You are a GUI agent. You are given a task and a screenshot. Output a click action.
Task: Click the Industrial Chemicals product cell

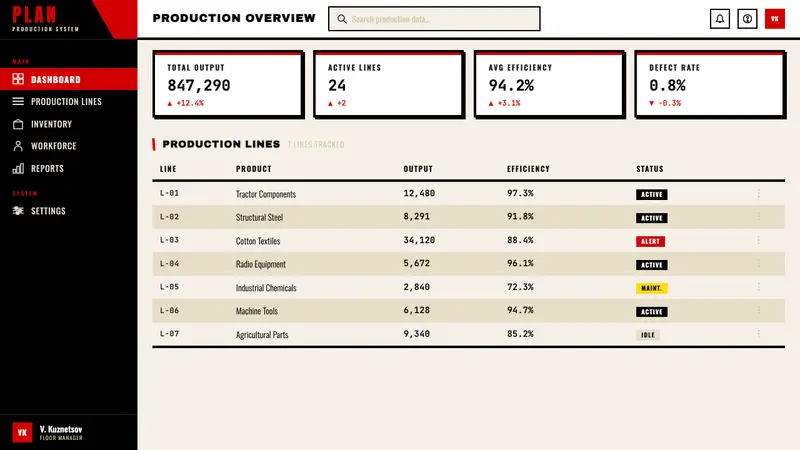click(266, 288)
